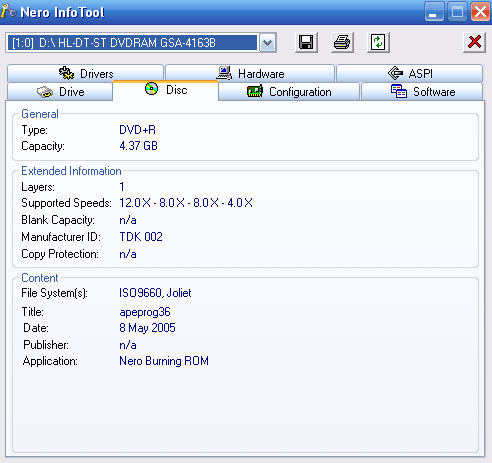Click the File System(s) label
Image resolution: width=492 pixels, height=463 pixels.
tap(54, 293)
